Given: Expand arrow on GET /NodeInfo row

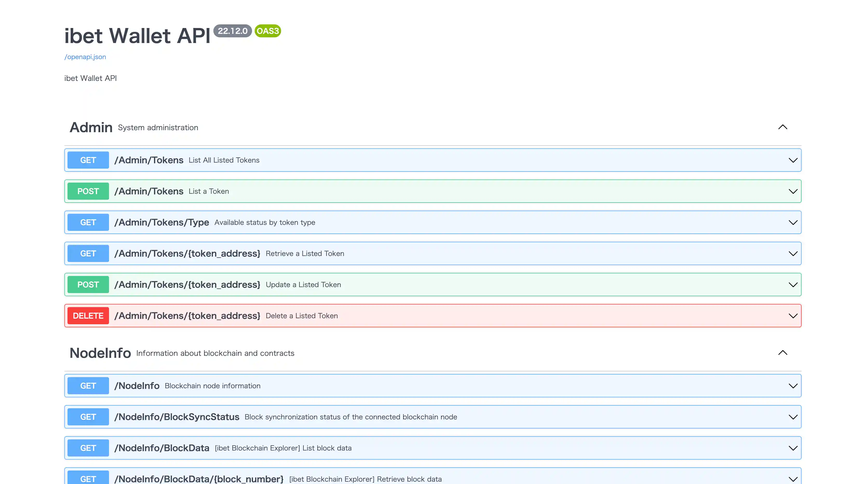Looking at the screenshot, I should pyautogui.click(x=793, y=386).
